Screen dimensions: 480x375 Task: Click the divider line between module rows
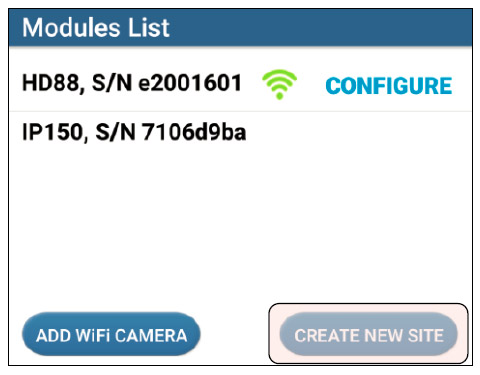(x=240, y=111)
